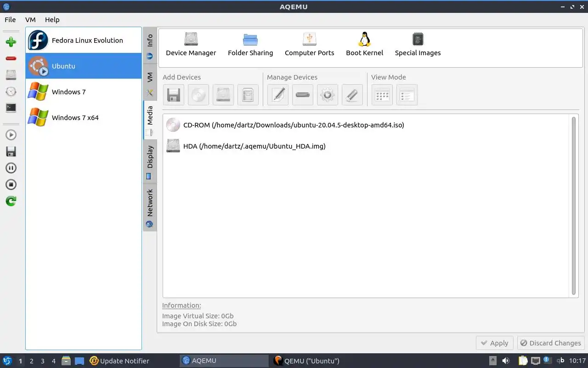
Task: Select the Fedora Linux Evolution VM
Action: tap(84, 40)
